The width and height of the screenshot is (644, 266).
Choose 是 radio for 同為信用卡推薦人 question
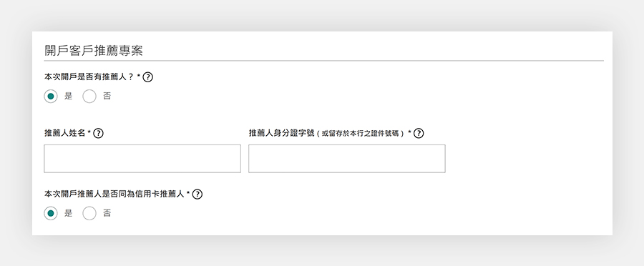(x=51, y=214)
